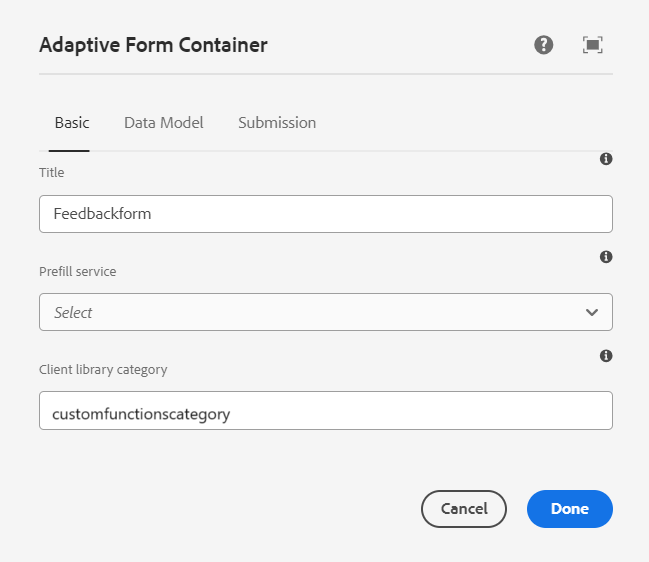Open the Data Model tab
This screenshot has height=562, width=649.
(x=163, y=123)
